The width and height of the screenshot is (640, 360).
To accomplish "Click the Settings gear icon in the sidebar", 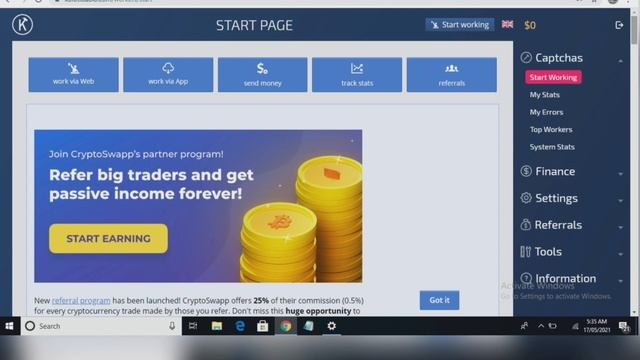I will coord(526,198).
